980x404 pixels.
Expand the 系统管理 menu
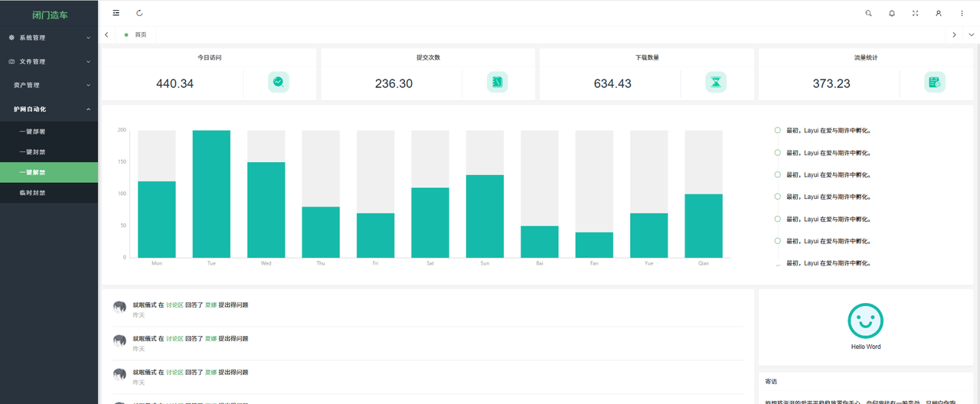pos(49,37)
